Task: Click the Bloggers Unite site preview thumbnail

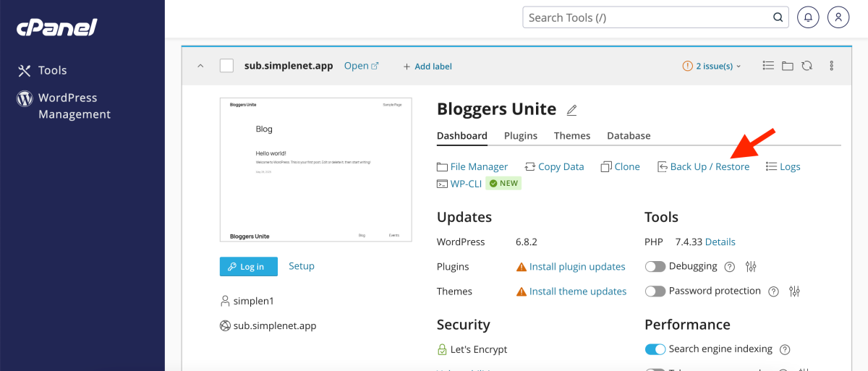Action: [316, 170]
